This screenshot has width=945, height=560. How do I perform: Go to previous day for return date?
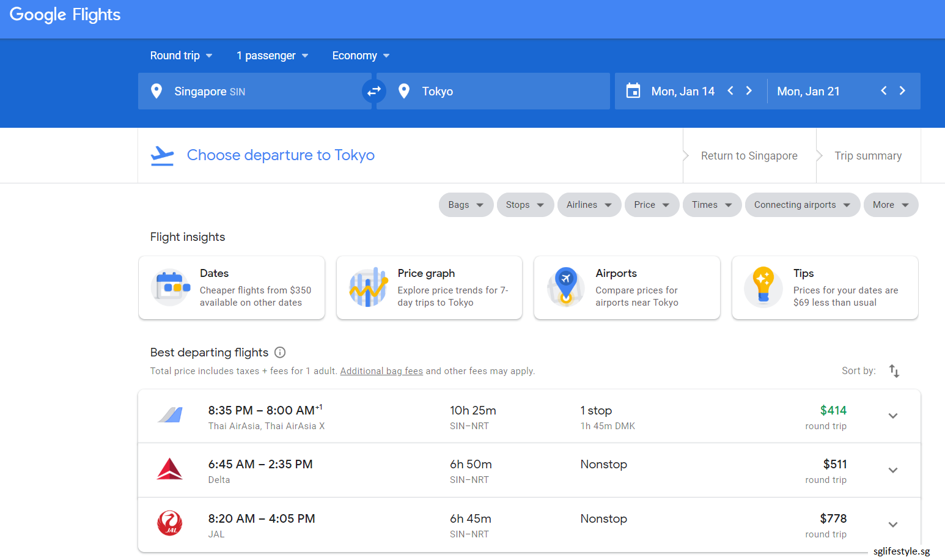click(883, 90)
